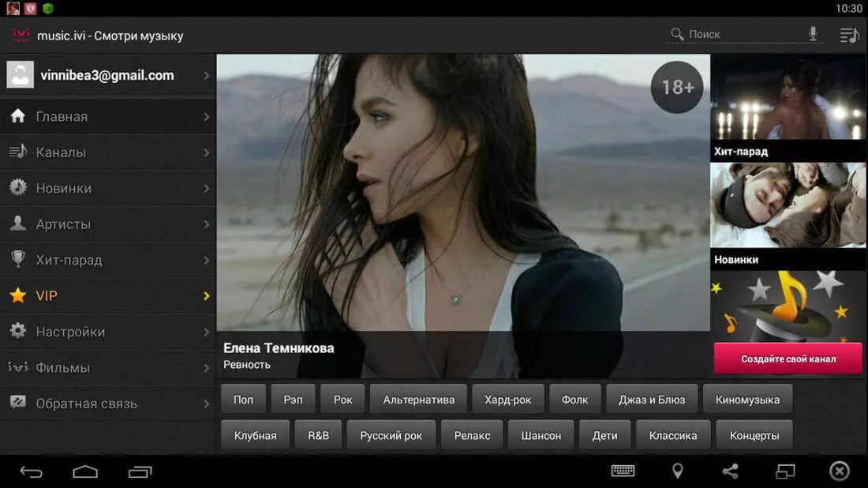Image resolution: width=868 pixels, height=488 pixels.
Task: Click chevron on the Новинки row
Action: 207,189
